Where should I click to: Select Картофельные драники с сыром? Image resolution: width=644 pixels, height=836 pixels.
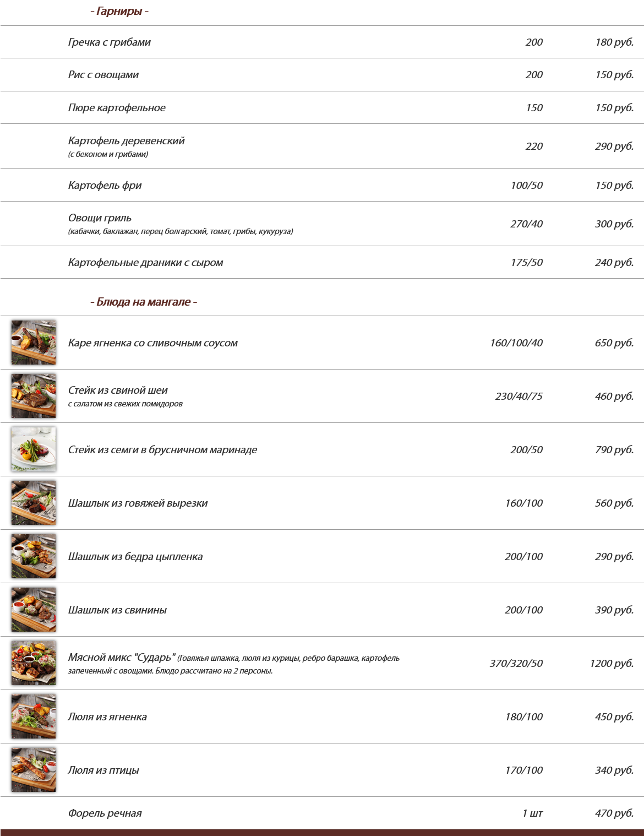tap(146, 263)
